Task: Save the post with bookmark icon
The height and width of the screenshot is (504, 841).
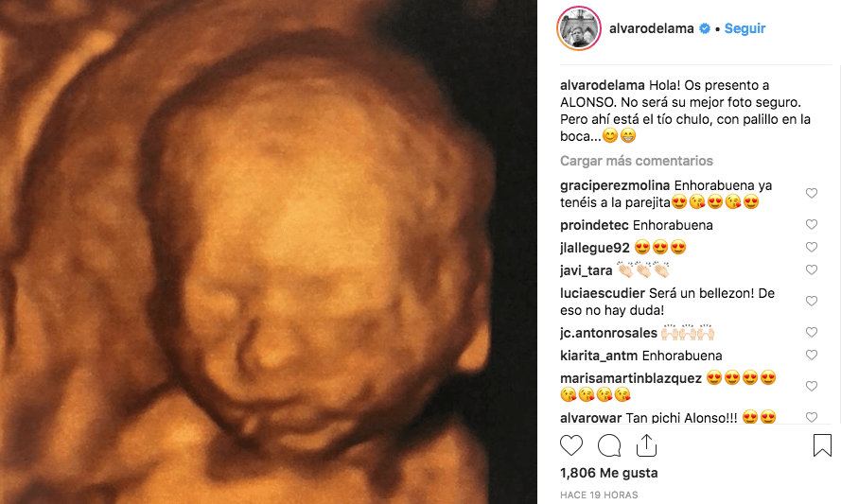Action: (822, 445)
